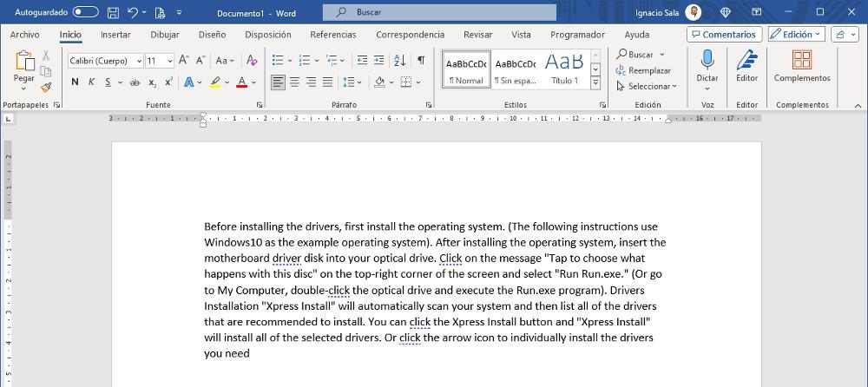The image size is (868, 387).
Task: Switch to the Diseño tab
Action: tap(212, 35)
